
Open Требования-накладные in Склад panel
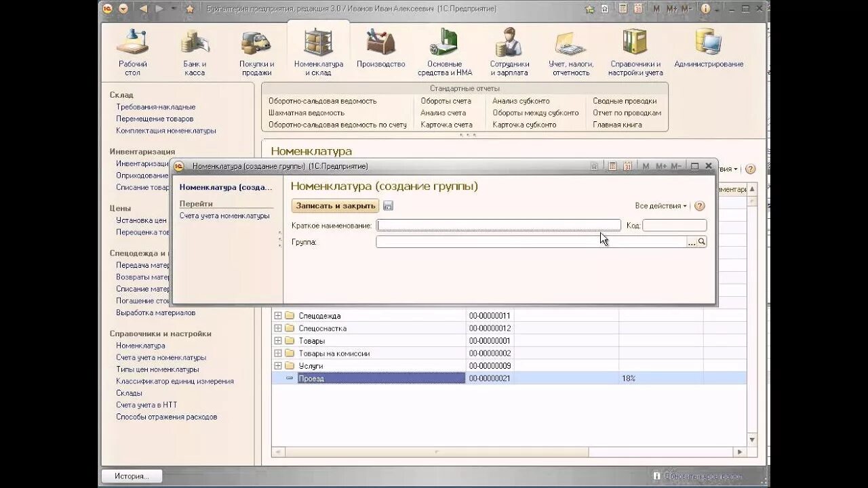(155, 107)
